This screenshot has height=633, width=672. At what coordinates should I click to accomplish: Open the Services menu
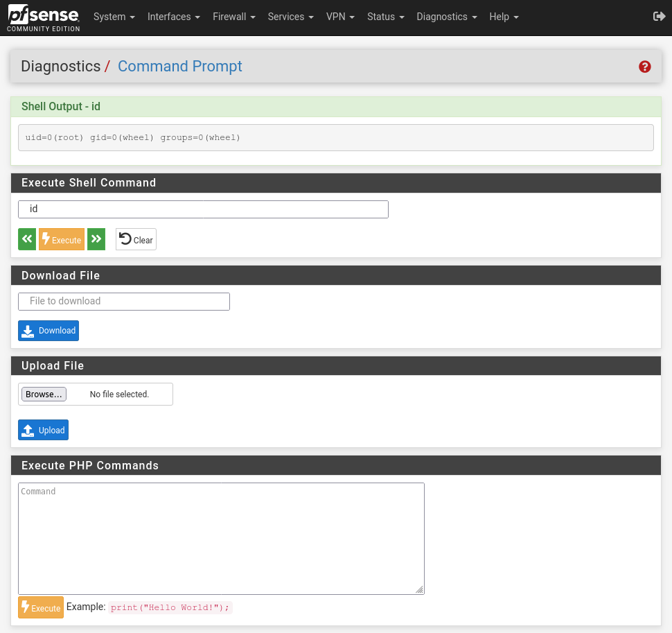(x=290, y=17)
